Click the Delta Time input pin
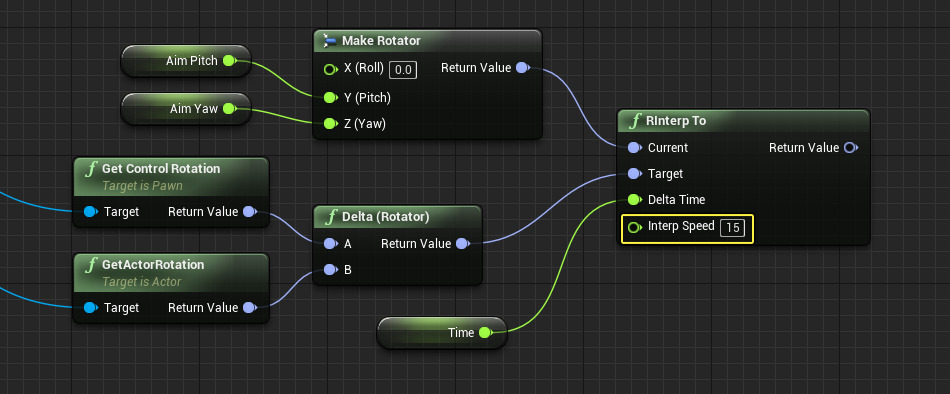The height and width of the screenshot is (394, 950). pyautogui.click(x=634, y=199)
